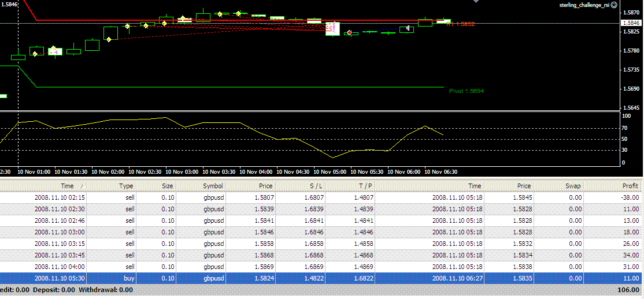Click the 31.00 profit value

click(x=632, y=267)
